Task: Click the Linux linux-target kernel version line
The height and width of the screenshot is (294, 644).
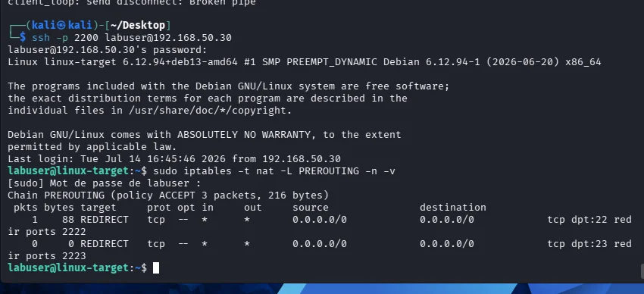Action: coord(305,62)
